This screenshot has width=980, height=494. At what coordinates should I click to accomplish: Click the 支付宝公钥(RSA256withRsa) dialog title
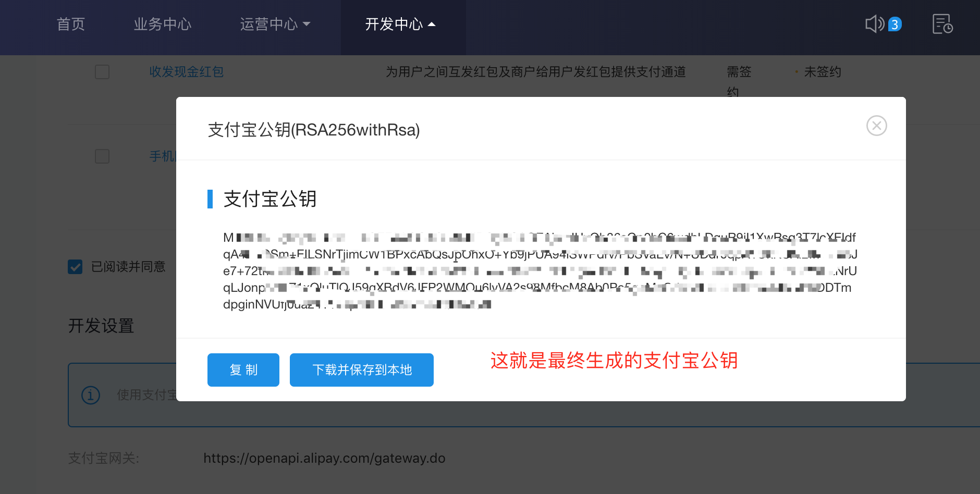click(314, 130)
